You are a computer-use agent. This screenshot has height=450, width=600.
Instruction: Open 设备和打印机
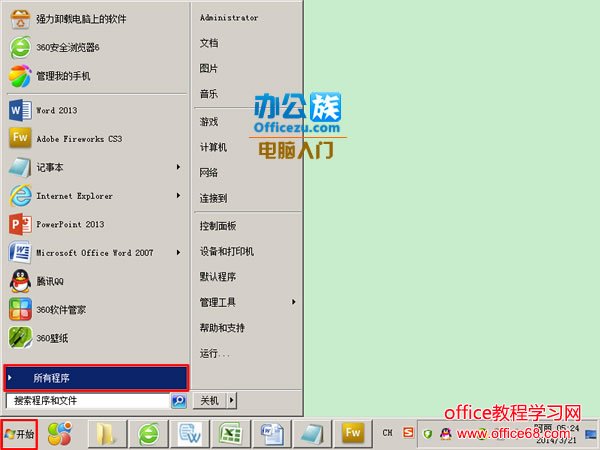point(227,251)
